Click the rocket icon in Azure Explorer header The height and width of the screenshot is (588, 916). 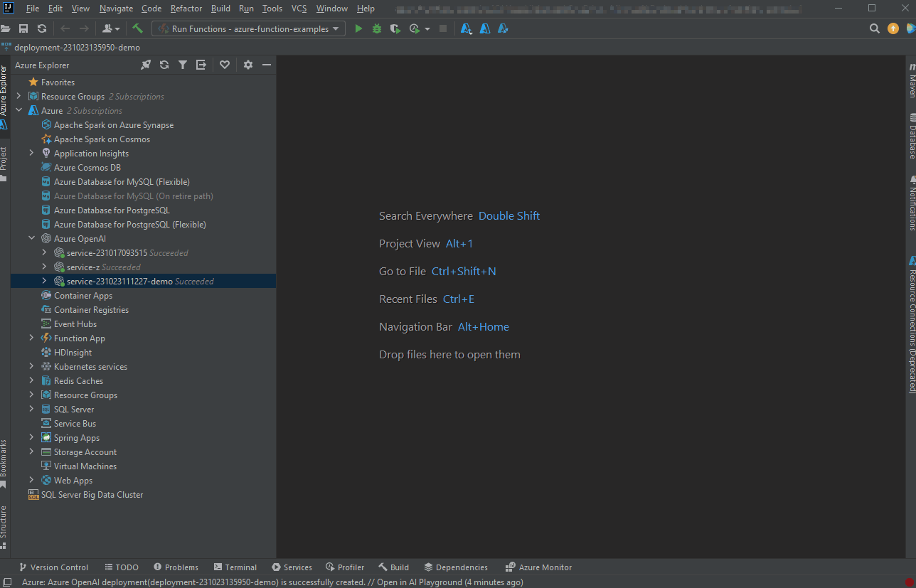pyautogui.click(x=146, y=65)
